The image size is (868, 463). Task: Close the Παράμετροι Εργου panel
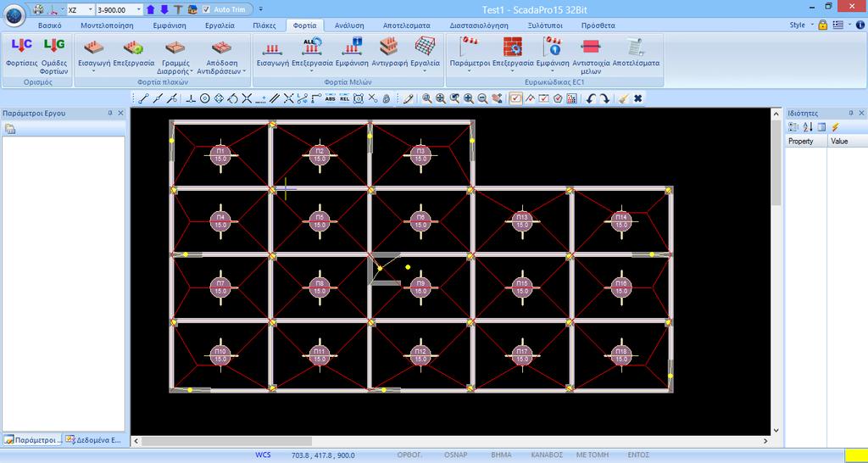click(x=120, y=113)
